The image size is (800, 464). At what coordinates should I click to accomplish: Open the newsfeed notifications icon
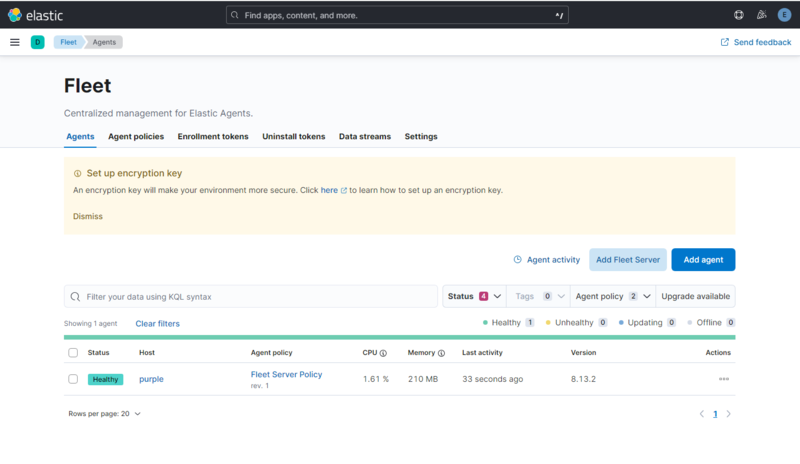(x=761, y=15)
